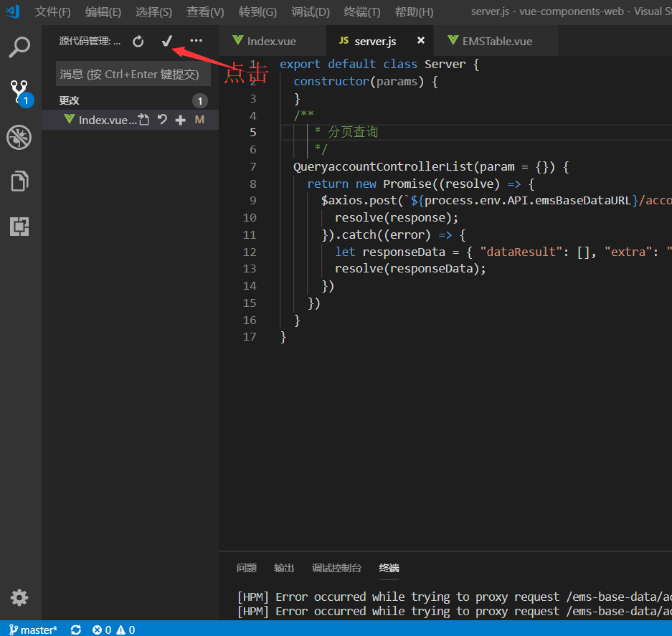Viewport: 672px width, 636px height.
Task: Click the 'export default class Server' line
Action: tap(379, 65)
